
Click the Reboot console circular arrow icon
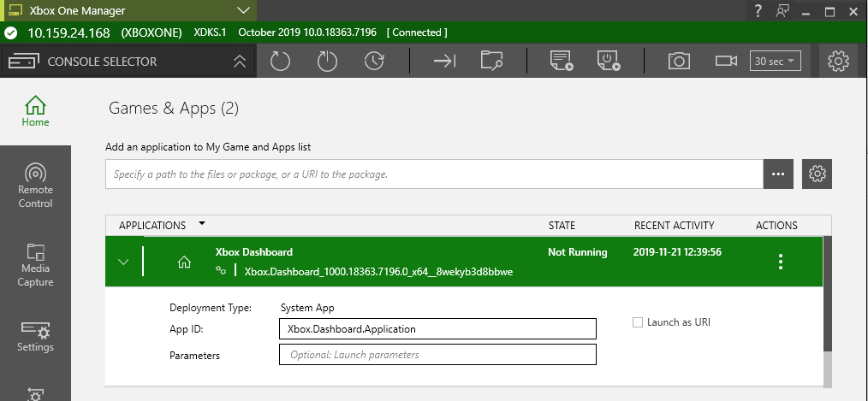(x=280, y=61)
